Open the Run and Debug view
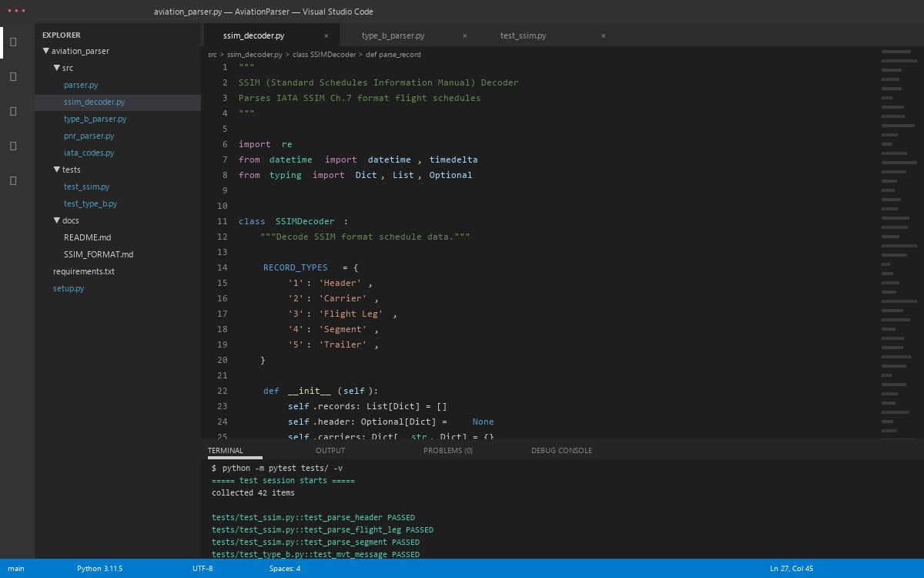Screen dimensions: 924x578 point(12,146)
